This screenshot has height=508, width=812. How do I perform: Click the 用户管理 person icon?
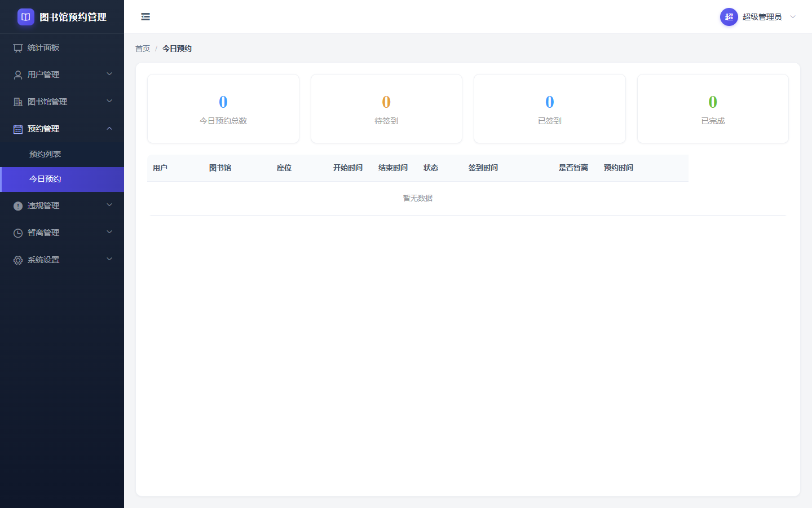coord(18,75)
